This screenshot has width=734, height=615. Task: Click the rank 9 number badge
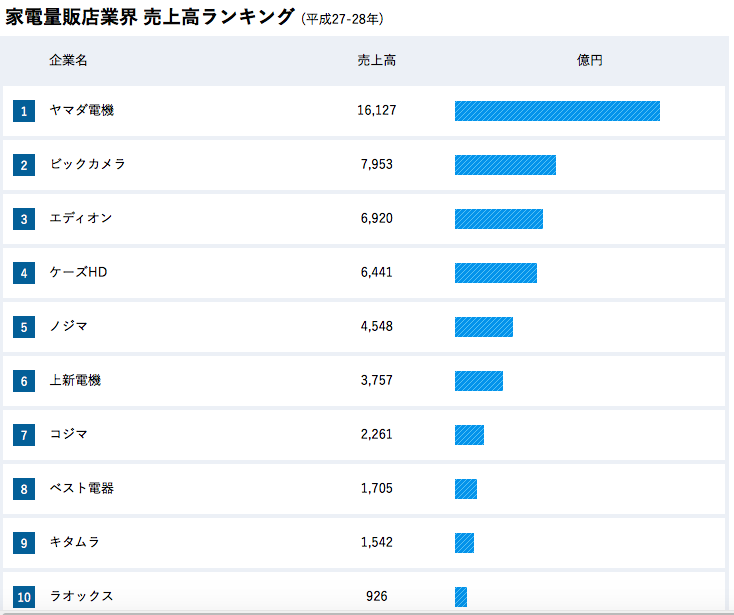[x=24, y=543]
